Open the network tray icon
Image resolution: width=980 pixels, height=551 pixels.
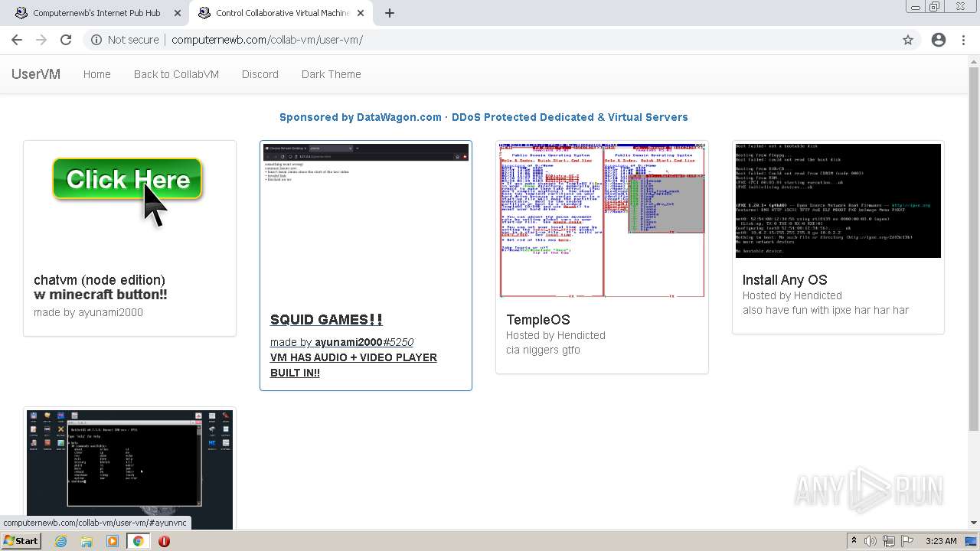889,541
